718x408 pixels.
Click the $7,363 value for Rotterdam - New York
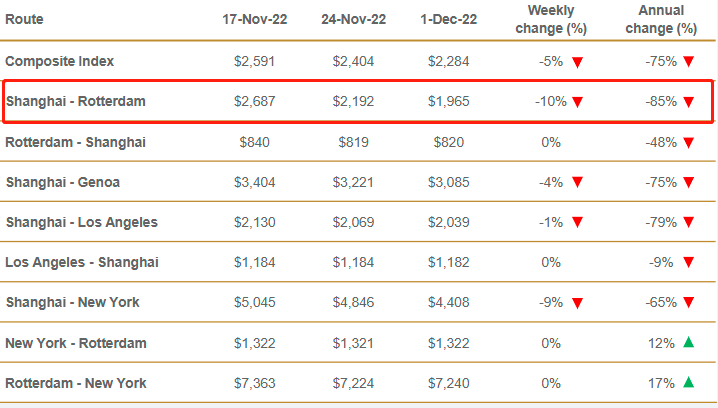click(254, 383)
